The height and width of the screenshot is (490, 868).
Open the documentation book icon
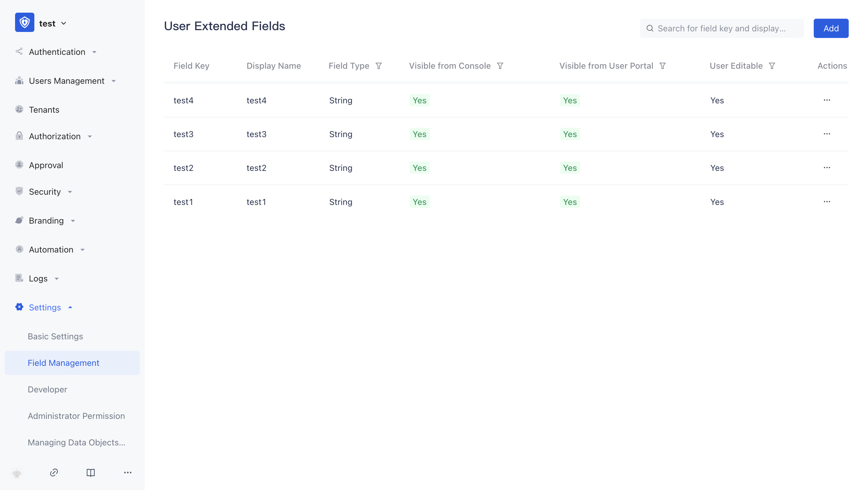click(91, 473)
